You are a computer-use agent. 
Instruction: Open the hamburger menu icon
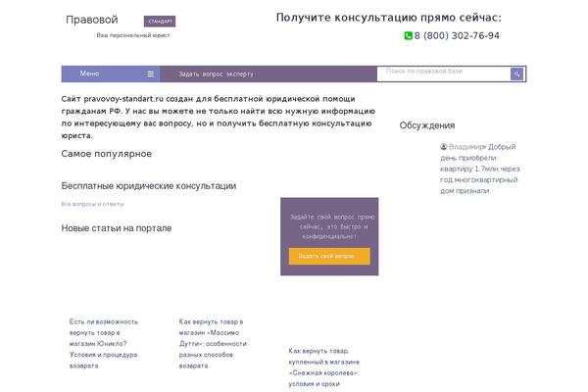tap(150, 73)
